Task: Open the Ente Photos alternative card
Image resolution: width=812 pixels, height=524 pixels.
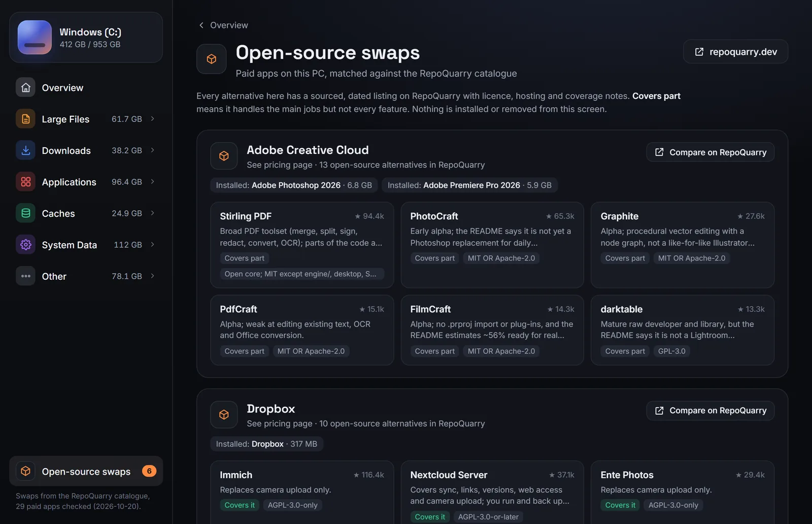Action: tap(683, 493)
